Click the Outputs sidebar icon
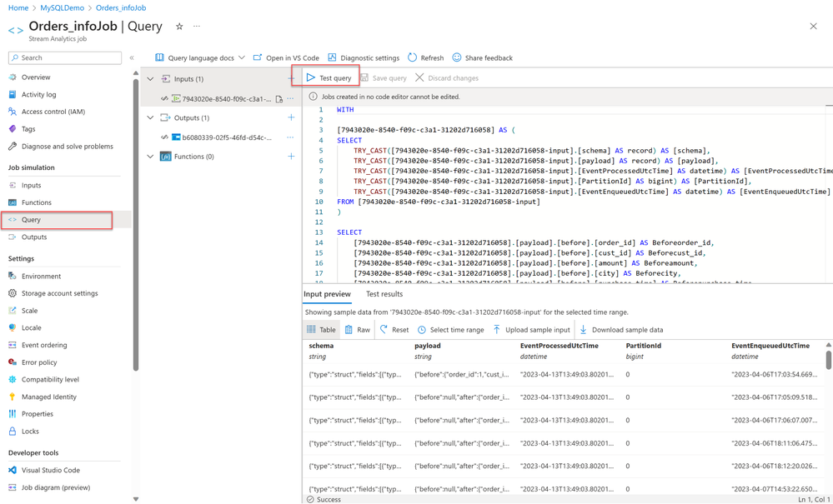This screenshot has height=504, width=833. 13,237
